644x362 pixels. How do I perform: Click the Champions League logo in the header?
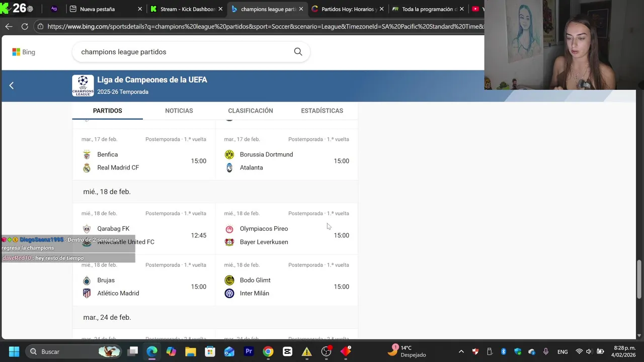pos(83,85)
